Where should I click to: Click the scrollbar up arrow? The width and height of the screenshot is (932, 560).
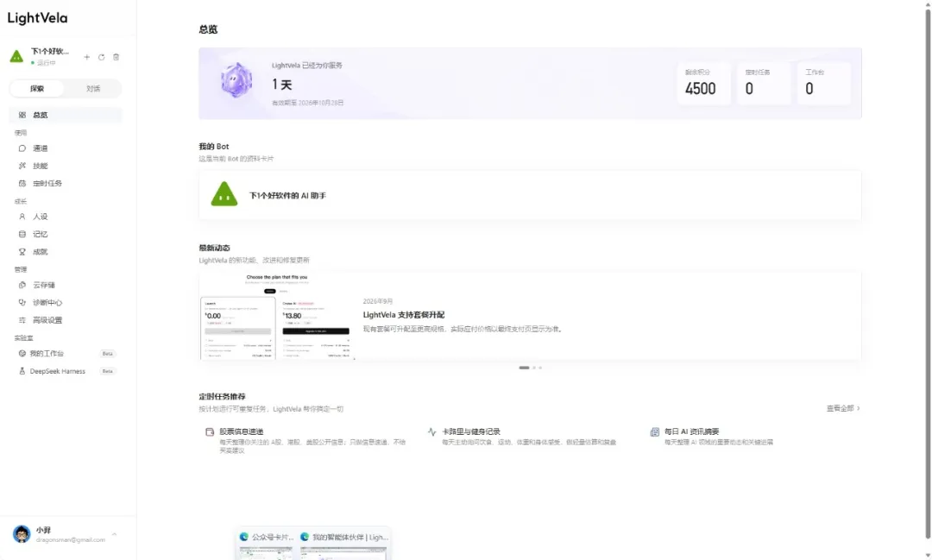[x=928, y=3]
